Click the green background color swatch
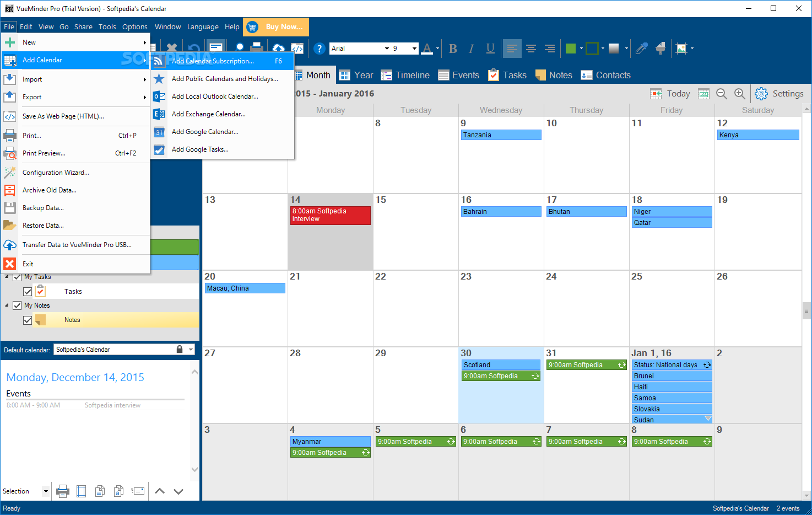 (571, 49)
